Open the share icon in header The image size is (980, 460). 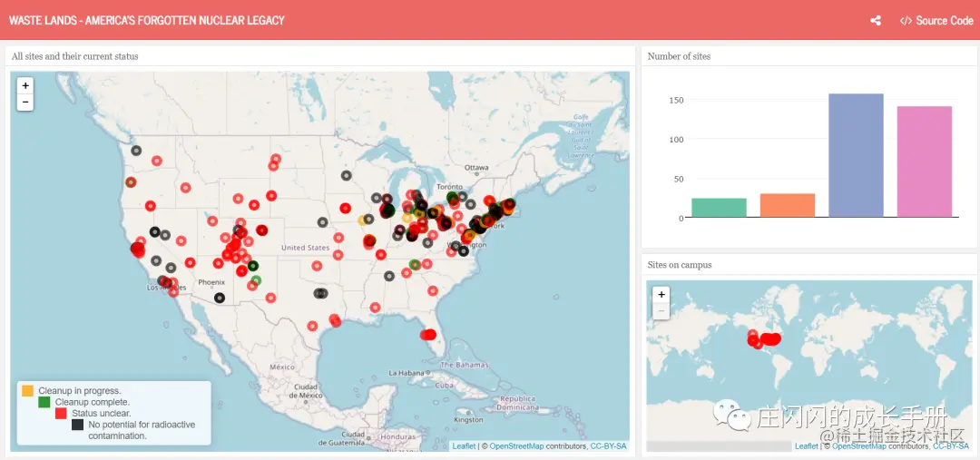pyautogui.click(x=876, y=21)
